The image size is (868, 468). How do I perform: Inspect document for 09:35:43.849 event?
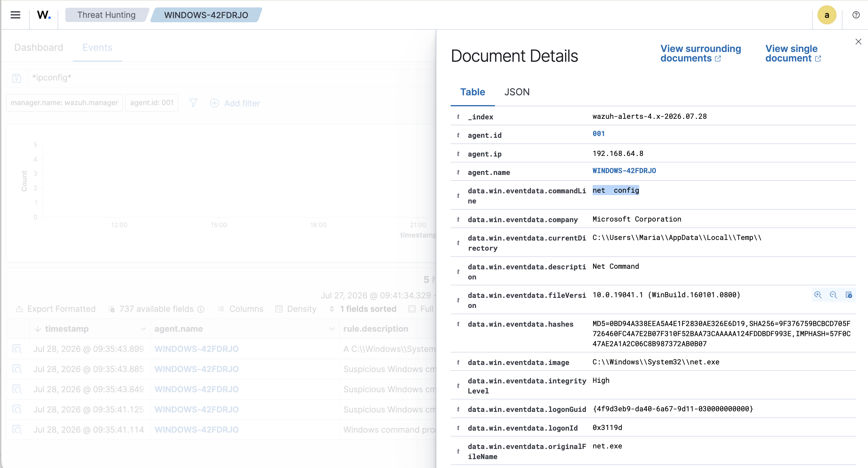tap(17, 389)
